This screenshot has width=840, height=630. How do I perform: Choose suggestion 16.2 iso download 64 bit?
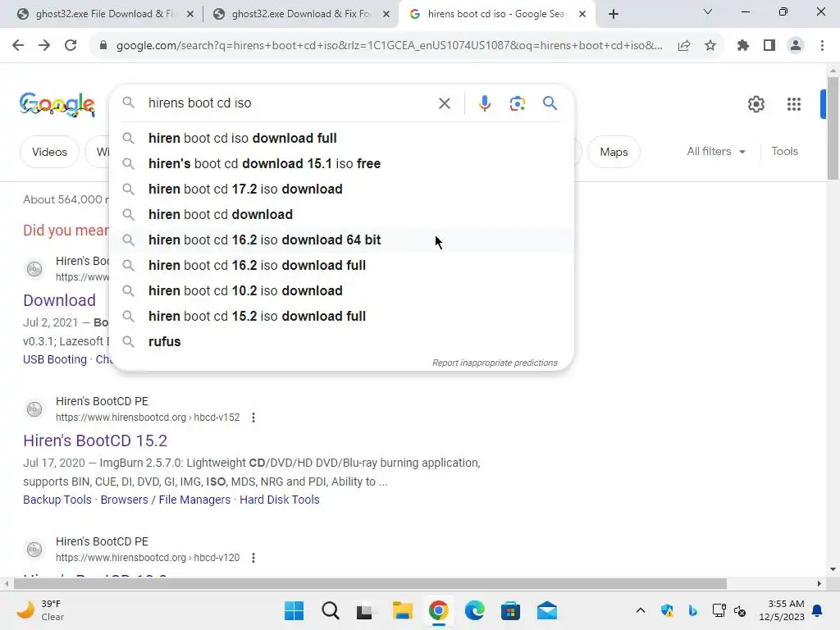click(341, 240)
